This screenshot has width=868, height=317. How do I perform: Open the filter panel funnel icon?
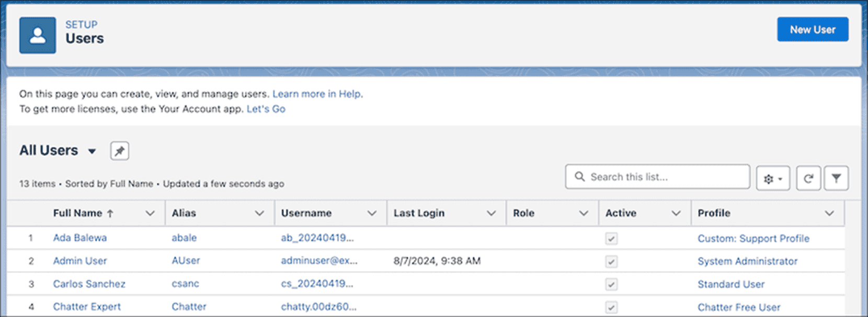click(836, 178)
